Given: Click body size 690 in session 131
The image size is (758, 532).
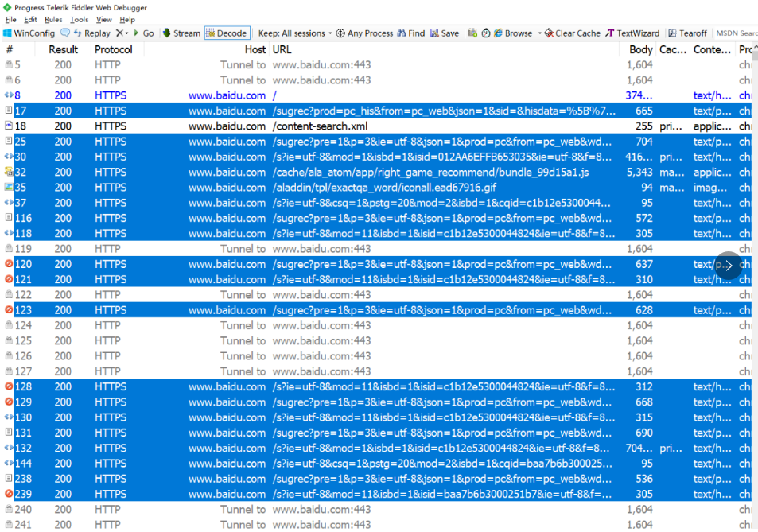Looking at the screenshot, I should point(644,433).
